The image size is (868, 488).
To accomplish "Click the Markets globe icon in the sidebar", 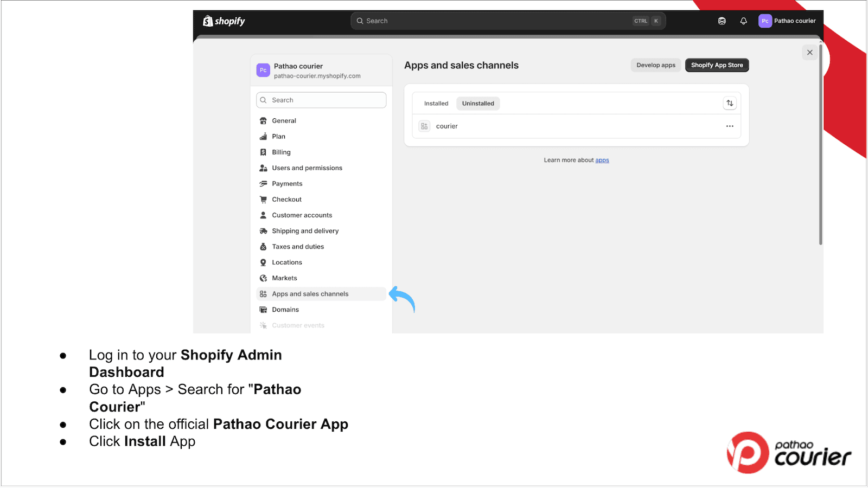I will (263, 278).
